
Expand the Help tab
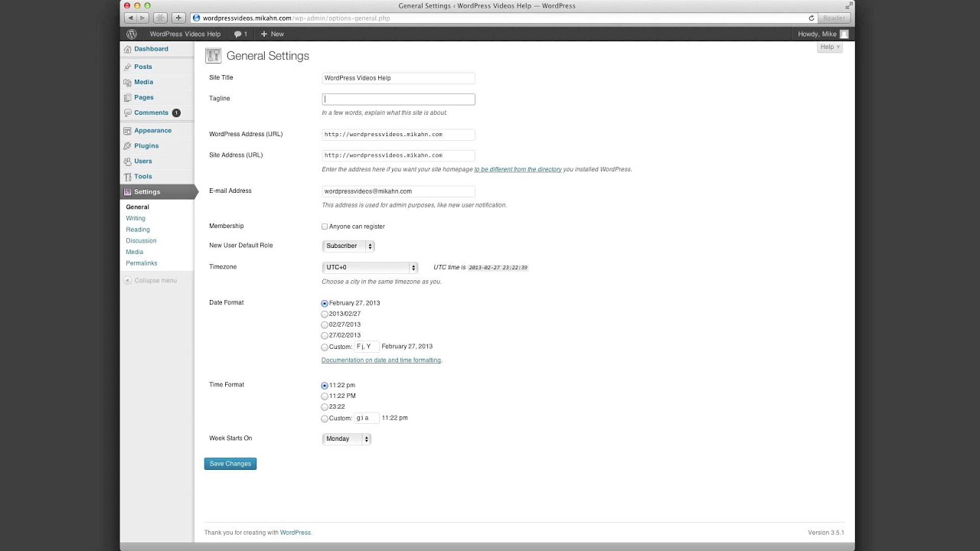pyautogui.click(x=830, y=47)
